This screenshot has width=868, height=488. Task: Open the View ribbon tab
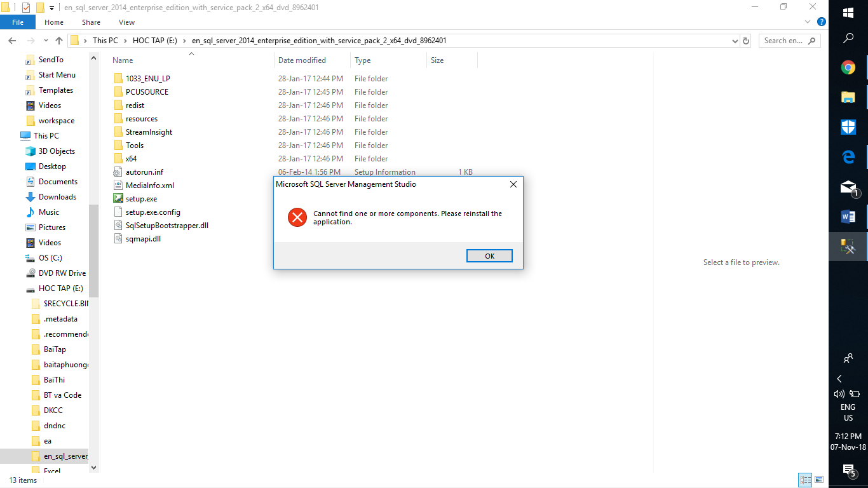pos(126,22)
